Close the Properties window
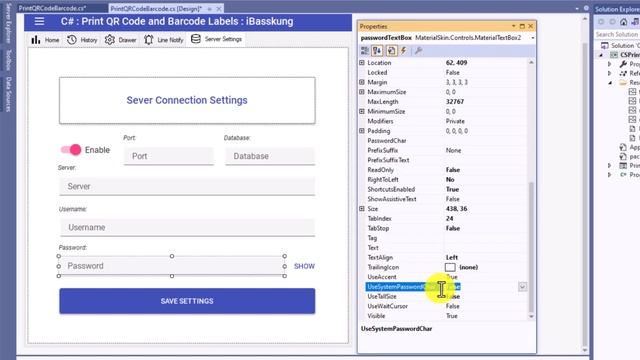 point(531,26)
